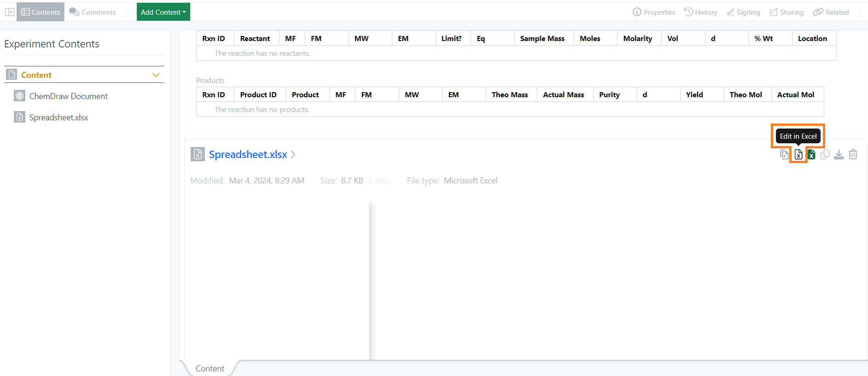
Task: Collapse the Content section chevron
Action: tap(156, 75)
